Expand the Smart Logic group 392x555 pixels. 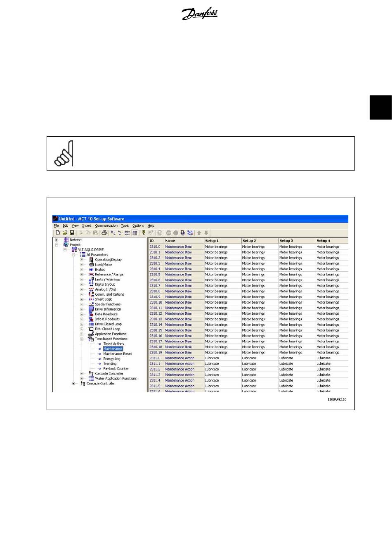(82, 299)
